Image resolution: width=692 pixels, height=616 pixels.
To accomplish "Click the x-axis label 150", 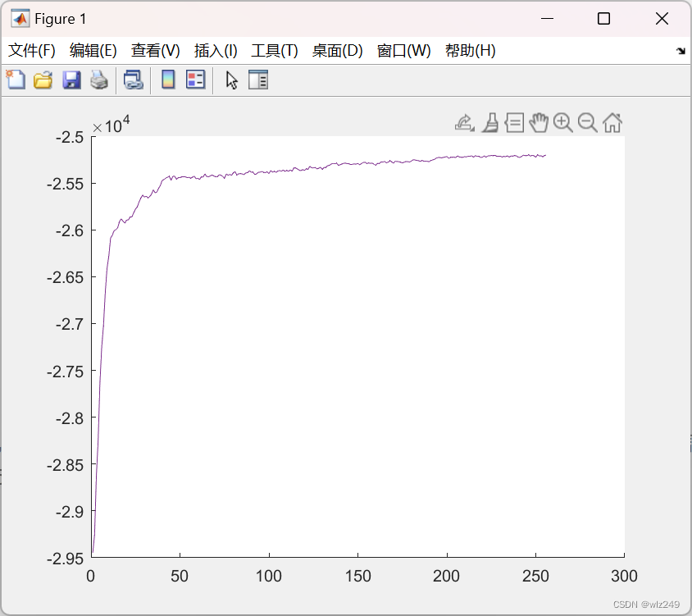I will point(358,576).
